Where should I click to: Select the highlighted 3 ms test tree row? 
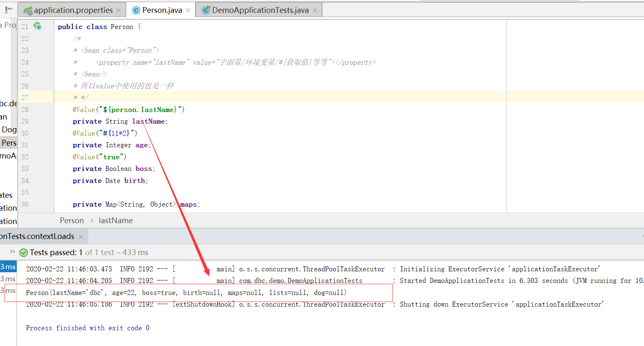[x=8, y=267]
